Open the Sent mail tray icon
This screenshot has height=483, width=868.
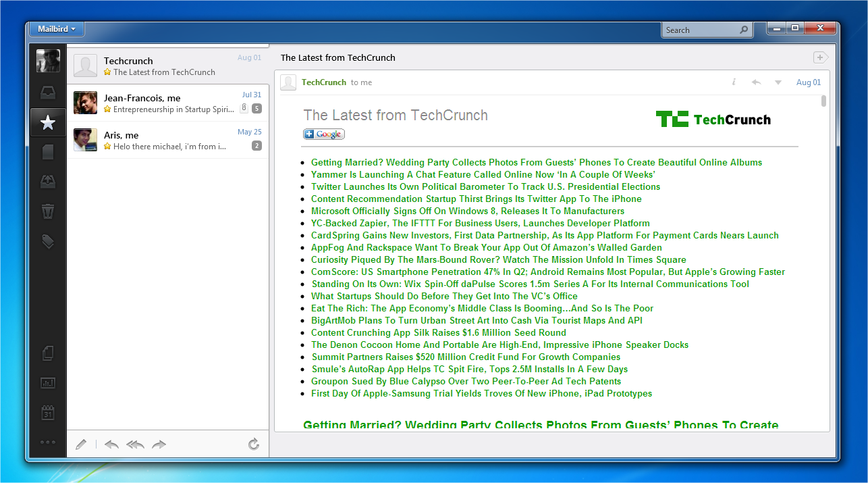click(x=48, y=182)
